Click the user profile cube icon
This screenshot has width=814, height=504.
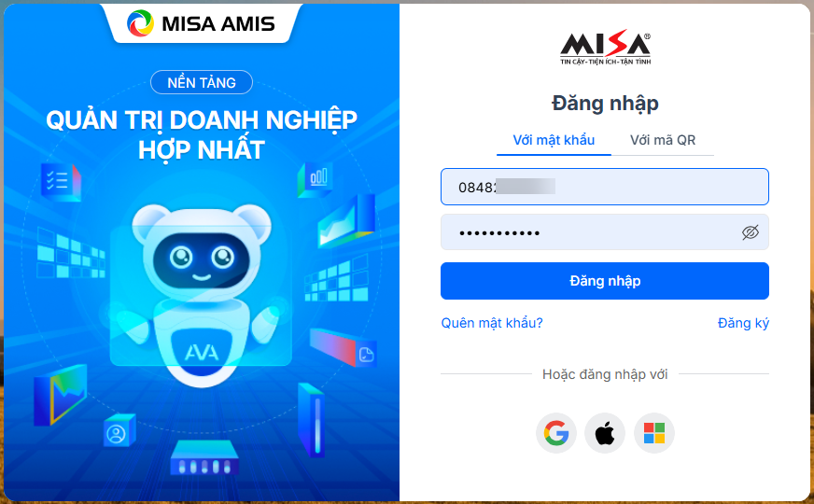pyautogui.click(x=119, y=431)
